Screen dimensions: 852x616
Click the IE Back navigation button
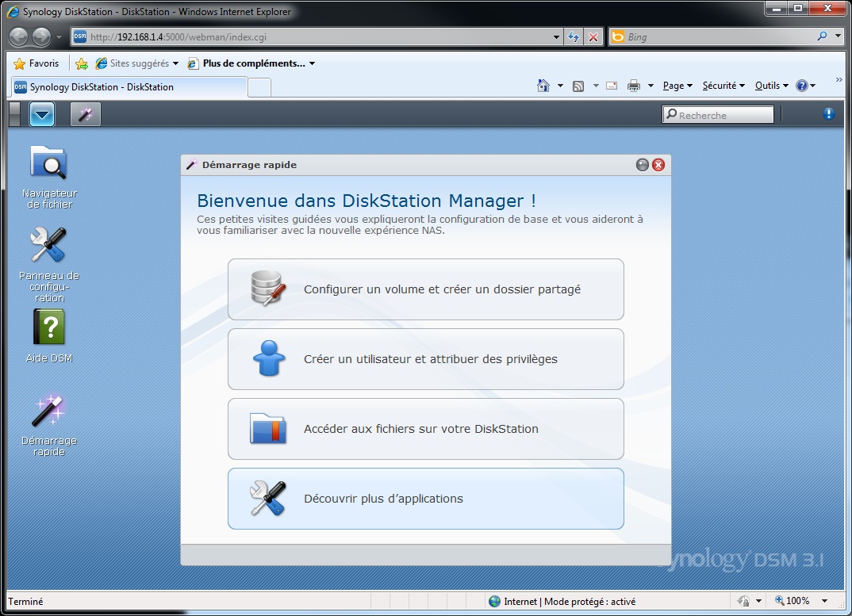[18, 37]
